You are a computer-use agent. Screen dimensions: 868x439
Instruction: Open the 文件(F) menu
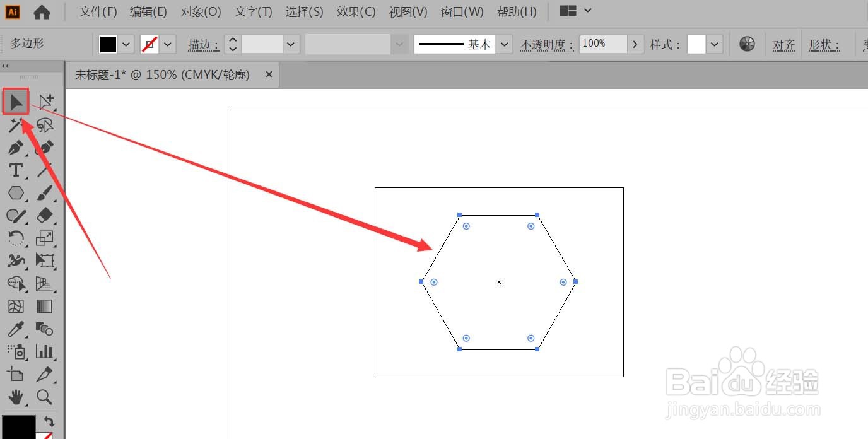(98, 11)
